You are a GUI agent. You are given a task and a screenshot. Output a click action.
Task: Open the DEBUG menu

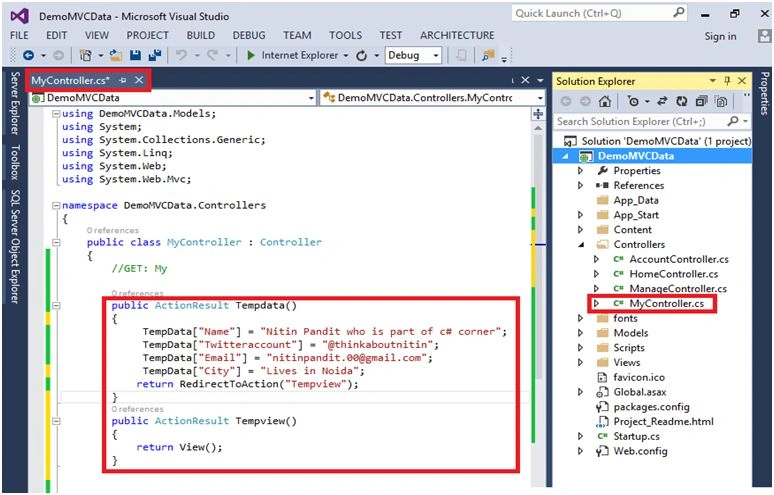click(x=249, y=36)
